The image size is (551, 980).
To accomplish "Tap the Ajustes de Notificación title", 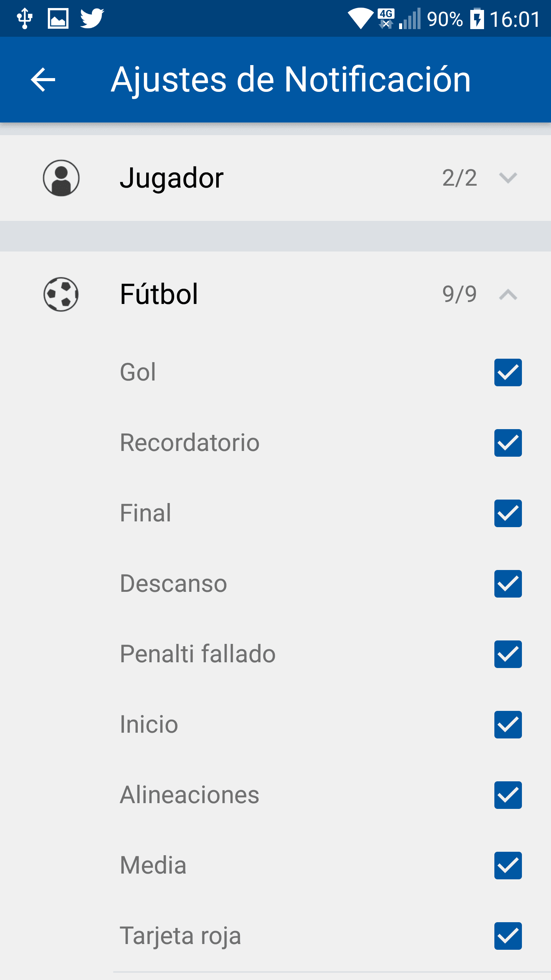I will (291, 80).
